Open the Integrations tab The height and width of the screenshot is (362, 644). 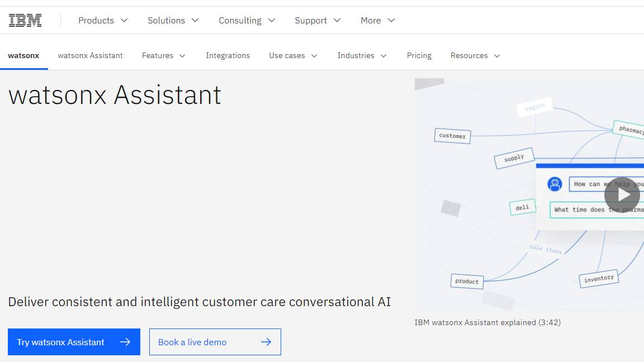click(228, 55)
